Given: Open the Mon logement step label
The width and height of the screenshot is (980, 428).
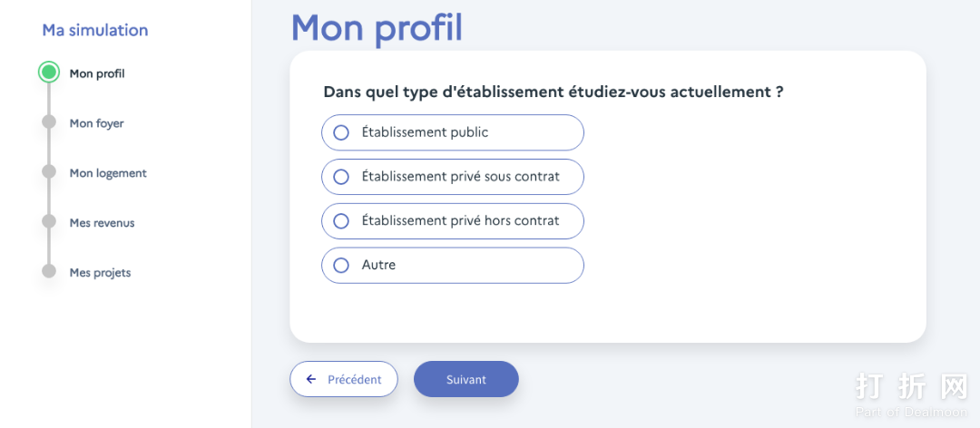Looking at the screenshot, I should (x=108, y=173).
